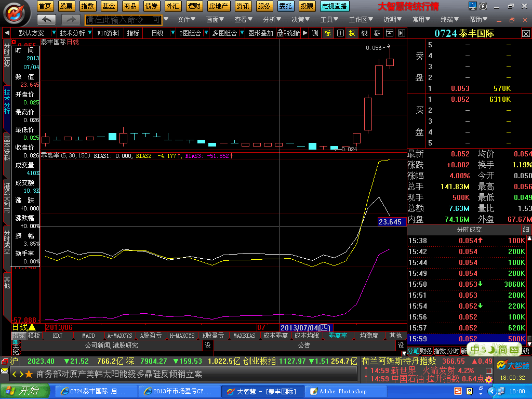This screenshot has height=399, width=532.
Task: Open the 默认方案 scheme dropdown arrow
Action: (54, 33)
